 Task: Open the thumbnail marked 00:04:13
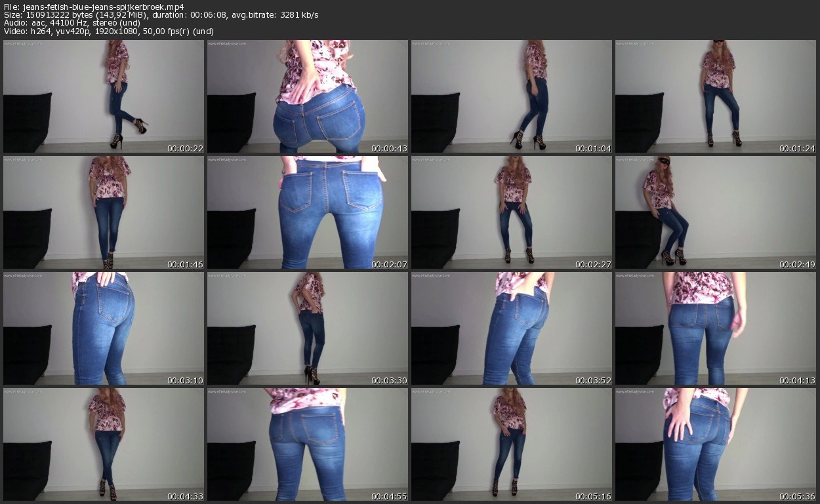pyautogui.click(x=716, y=328)
